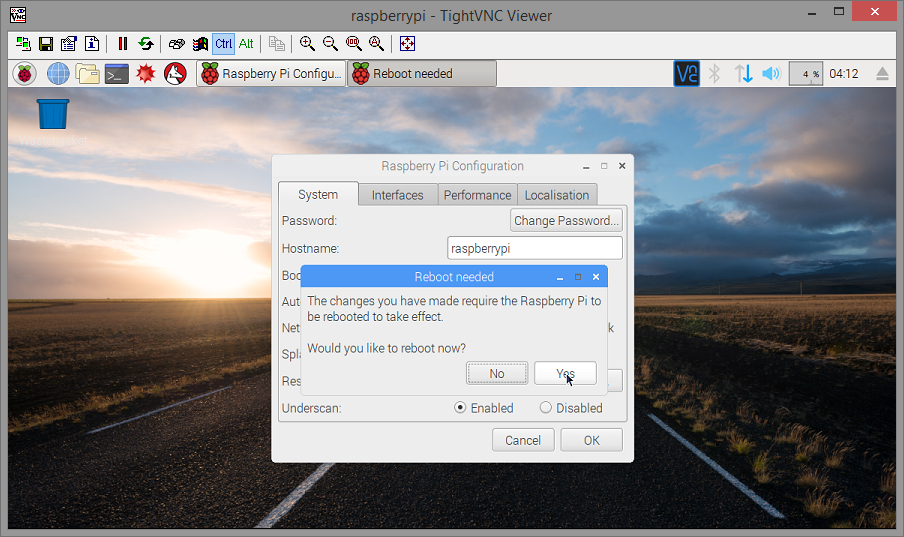Click Cancel in Raspberry Pi Configuration
Viewport: 904px width, 537px height.
point(523,440)
